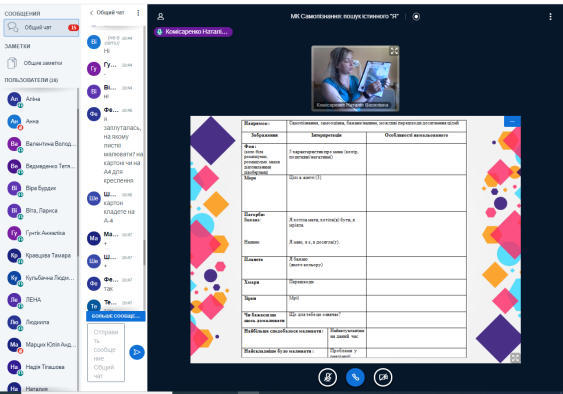Make the webcam video fullscreen
Screen dimensions: 563x394
[x=394, y=51]
